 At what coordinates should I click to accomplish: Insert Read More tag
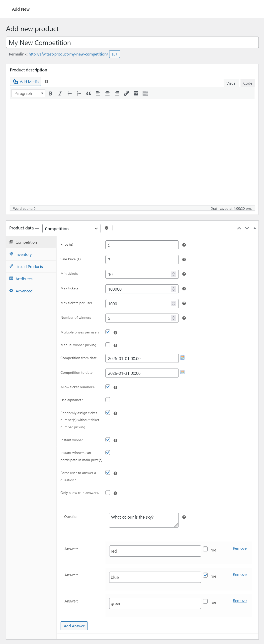point(136,94)
